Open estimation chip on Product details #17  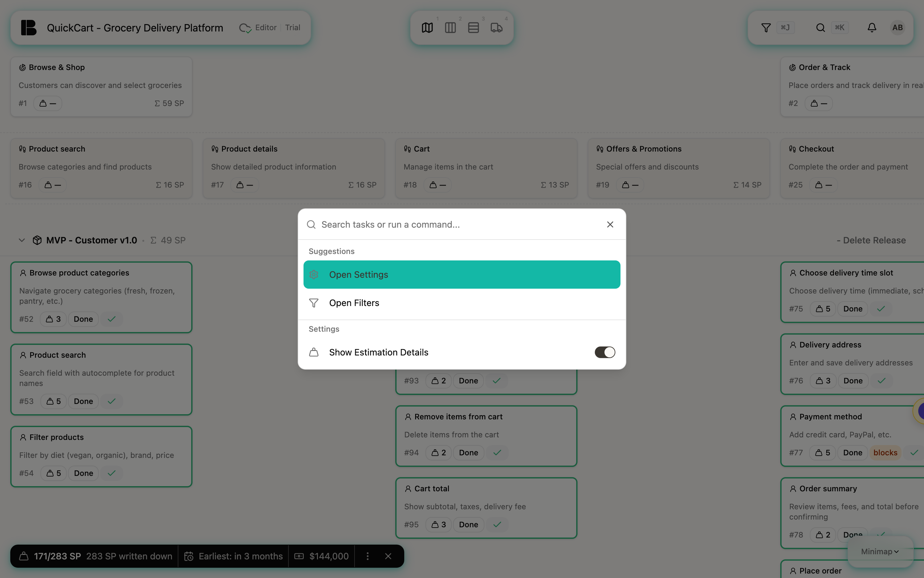[x=245, y=185]
